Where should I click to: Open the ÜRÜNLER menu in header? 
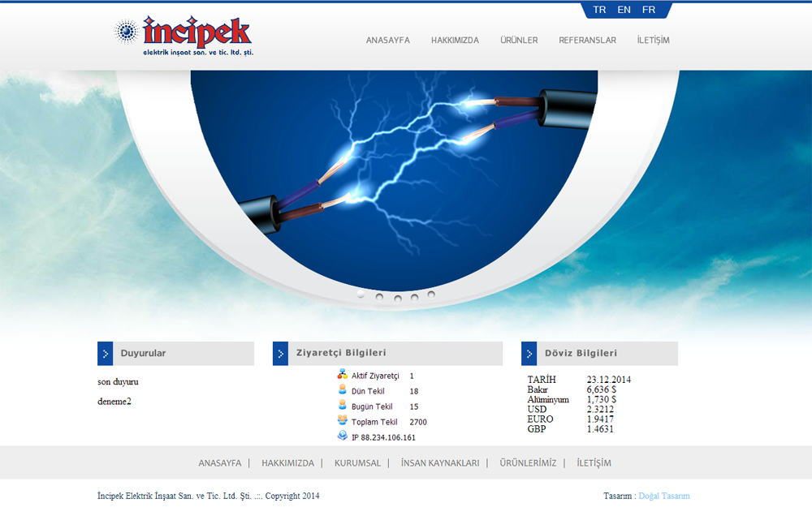click(x=519, y=40)
